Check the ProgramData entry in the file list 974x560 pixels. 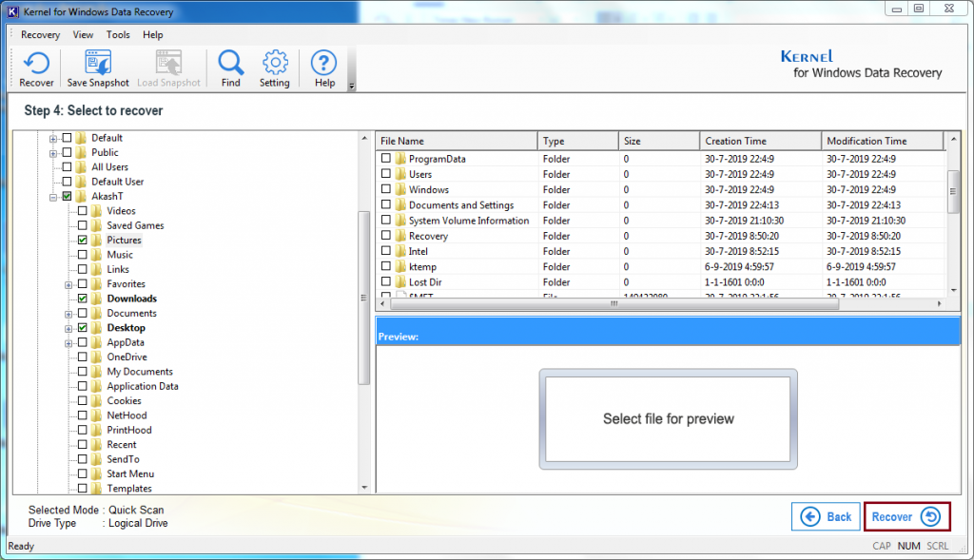pos(385,159)
